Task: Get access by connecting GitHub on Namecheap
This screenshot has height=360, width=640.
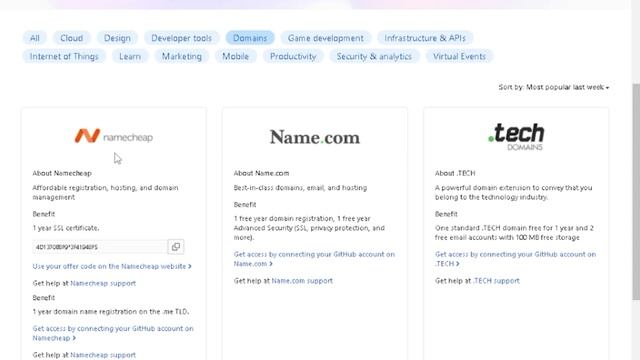Action: [x=113, y=333]
